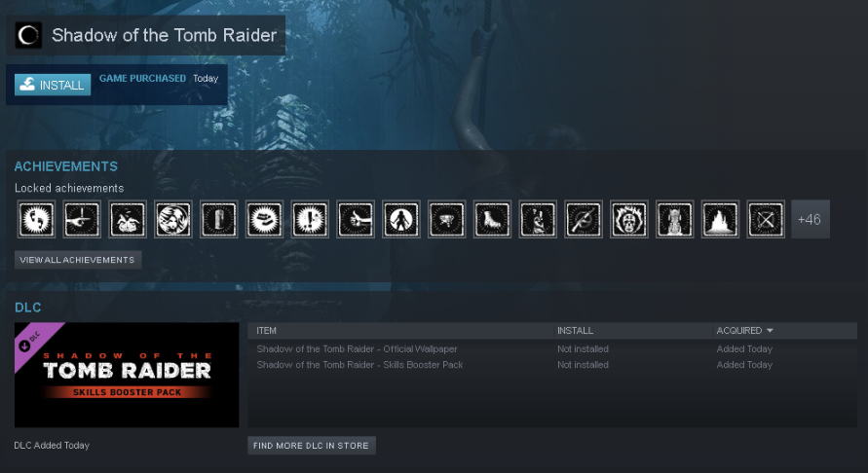
Task: Sort DLC list by Install column
Action: [x=575, y=330]
